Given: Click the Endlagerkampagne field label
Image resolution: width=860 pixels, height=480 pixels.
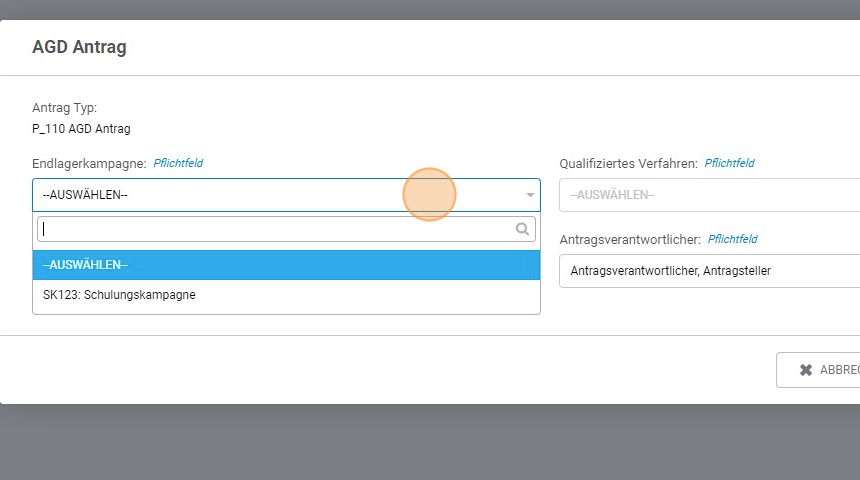Looking at the screenshot, I should [x=89, y=163].
